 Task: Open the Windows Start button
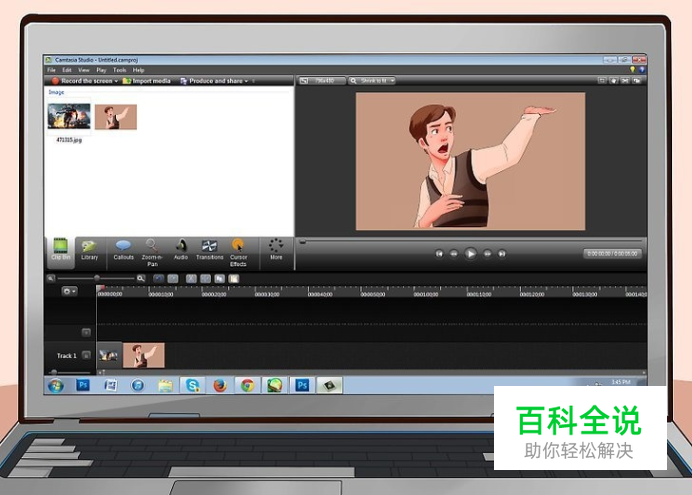click(x=56, y=386)
